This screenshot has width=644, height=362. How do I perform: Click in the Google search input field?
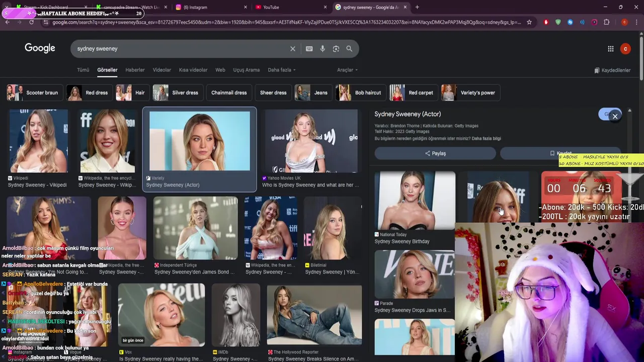(x=181, y=49)
